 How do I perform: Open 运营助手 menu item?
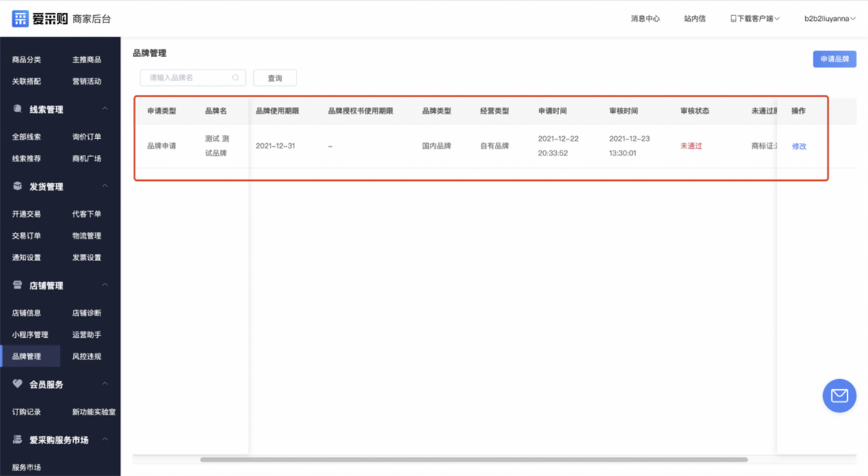coord(87,335)
